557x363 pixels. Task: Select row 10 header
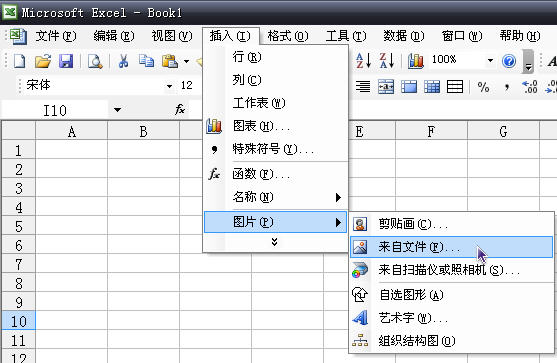click(x=18, y=321)
